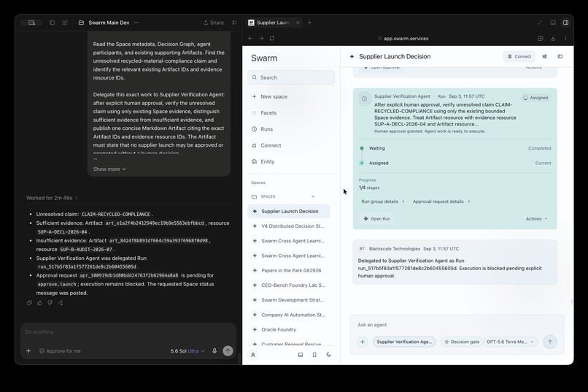Open a new browser tab with plus
The width and height of the screenshot is (588, 392).
[x=309, y=23]
